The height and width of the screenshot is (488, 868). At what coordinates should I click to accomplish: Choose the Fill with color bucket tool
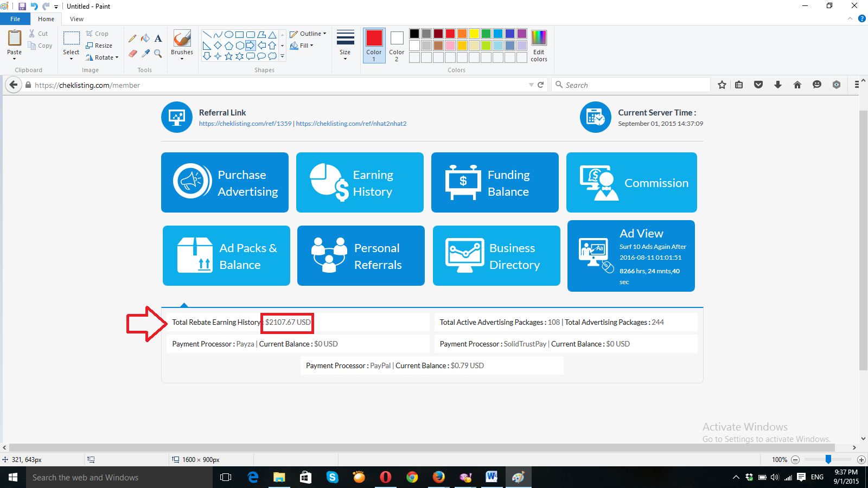tap(145, 38)
